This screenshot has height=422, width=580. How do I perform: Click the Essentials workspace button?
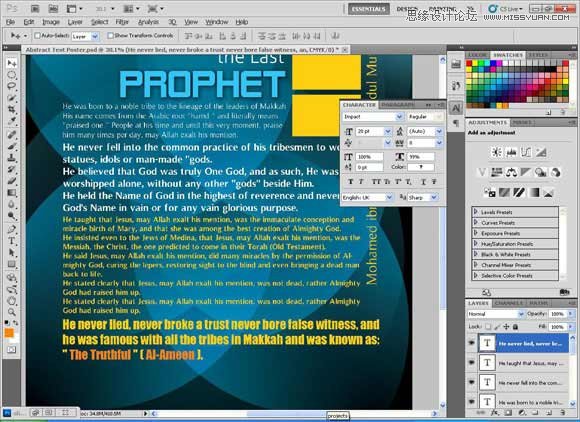368,9
